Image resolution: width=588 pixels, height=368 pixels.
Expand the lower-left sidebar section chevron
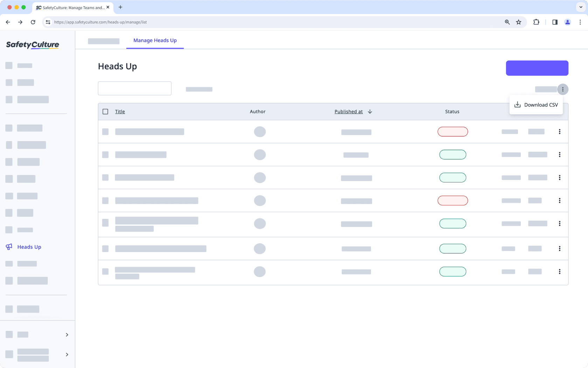pyautogui.click(x=67, y=335)
